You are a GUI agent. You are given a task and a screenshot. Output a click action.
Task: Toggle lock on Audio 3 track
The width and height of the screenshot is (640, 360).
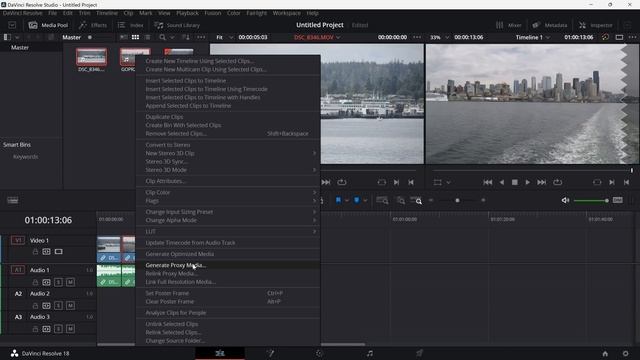coord(35,329)
